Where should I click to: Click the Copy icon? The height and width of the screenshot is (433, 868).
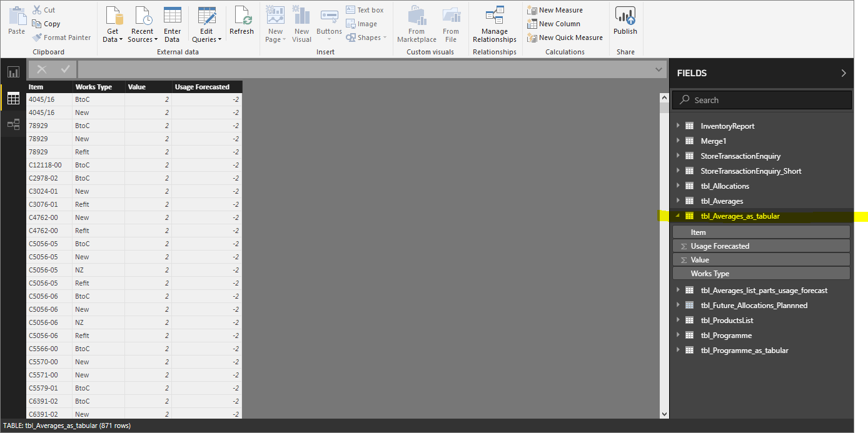click(36, 24)
